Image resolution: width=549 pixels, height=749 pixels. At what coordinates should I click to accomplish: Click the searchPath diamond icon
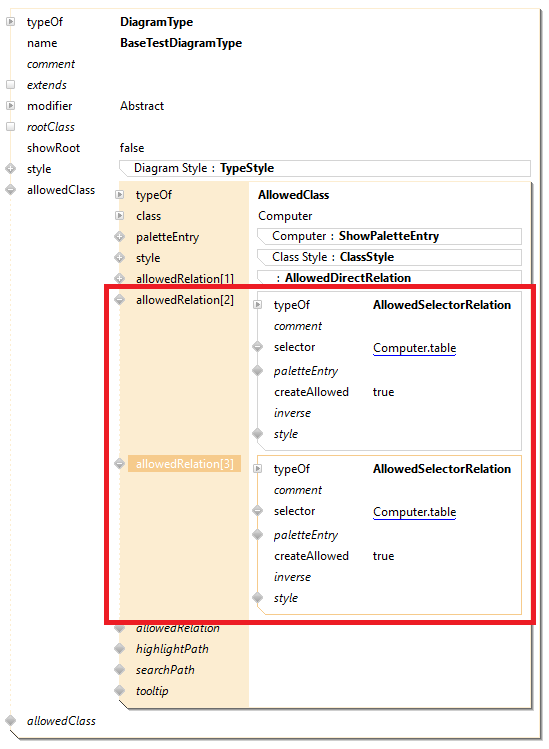click(119, 670)
